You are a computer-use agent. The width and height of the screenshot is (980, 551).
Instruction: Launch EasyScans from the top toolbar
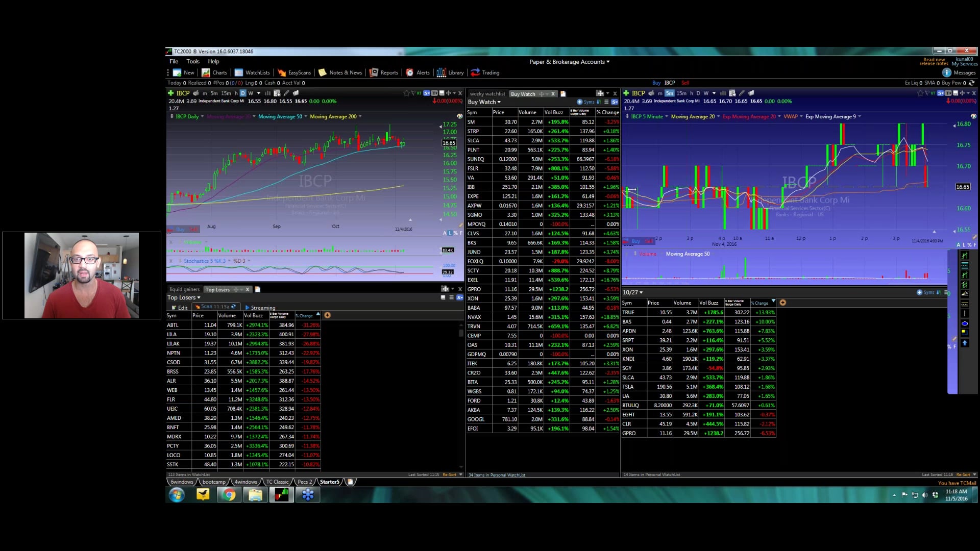tap(295, 72)
